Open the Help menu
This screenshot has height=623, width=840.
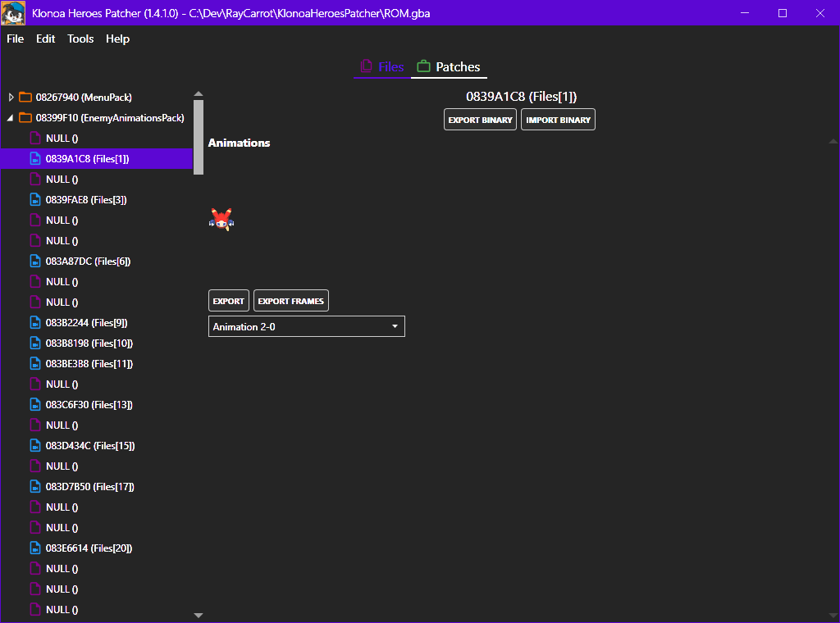pyautogui.click(x=117, y=39)
